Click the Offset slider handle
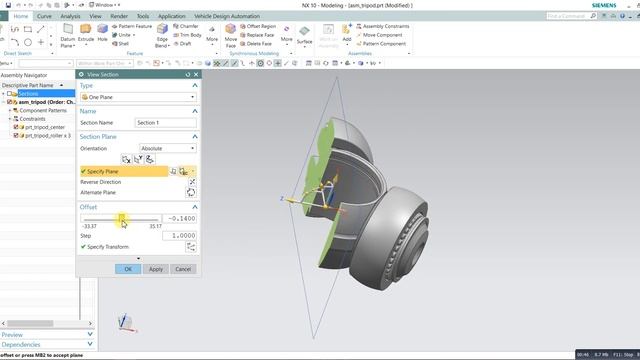Screen dimensions: 640x360 point(122,219)
